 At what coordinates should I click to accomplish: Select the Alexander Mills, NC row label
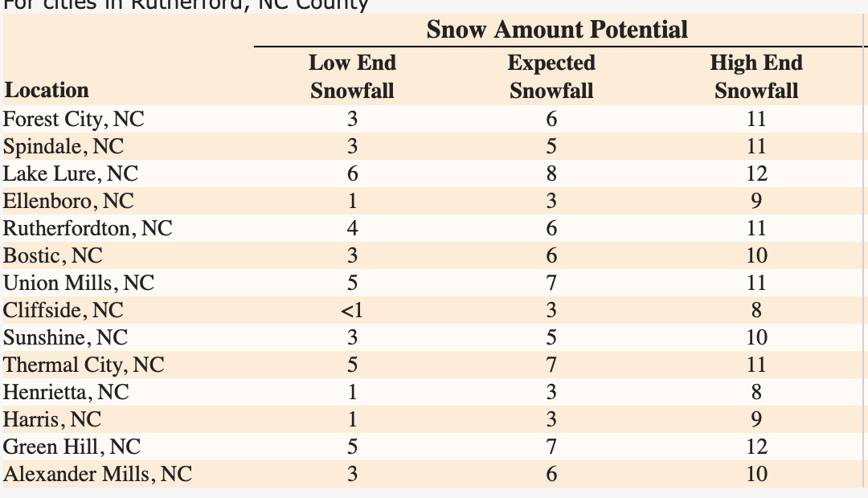[x=97, y=475]
